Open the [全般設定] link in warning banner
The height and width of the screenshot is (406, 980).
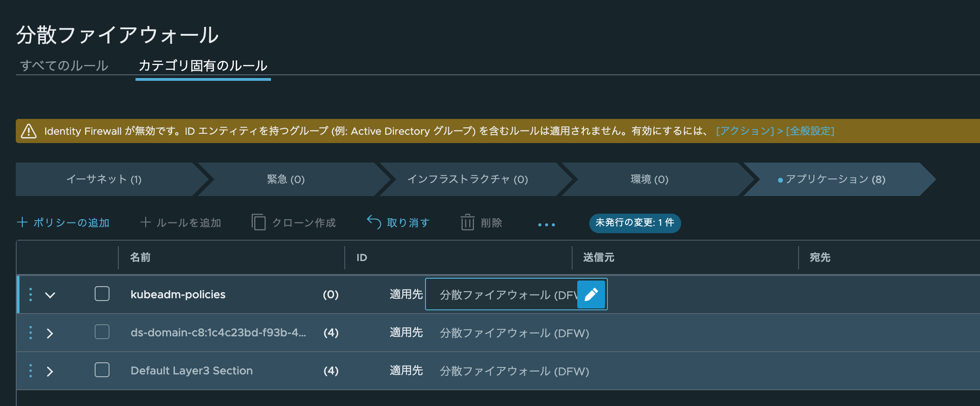pyautogui.click(x=810, y=131)
